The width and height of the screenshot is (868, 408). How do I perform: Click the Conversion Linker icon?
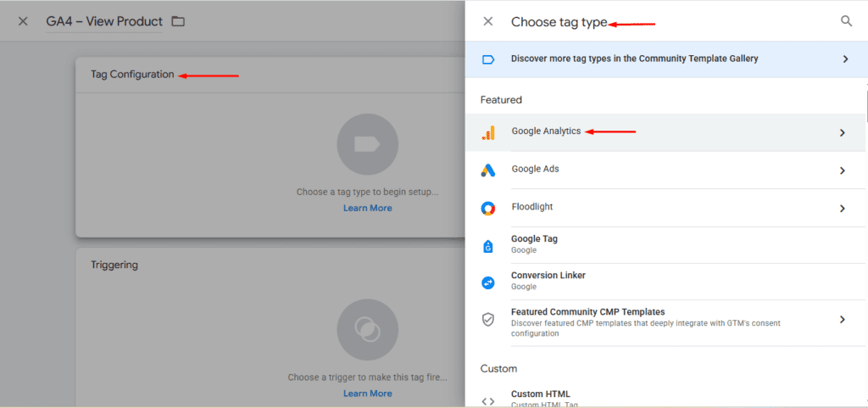click(487, 282)
